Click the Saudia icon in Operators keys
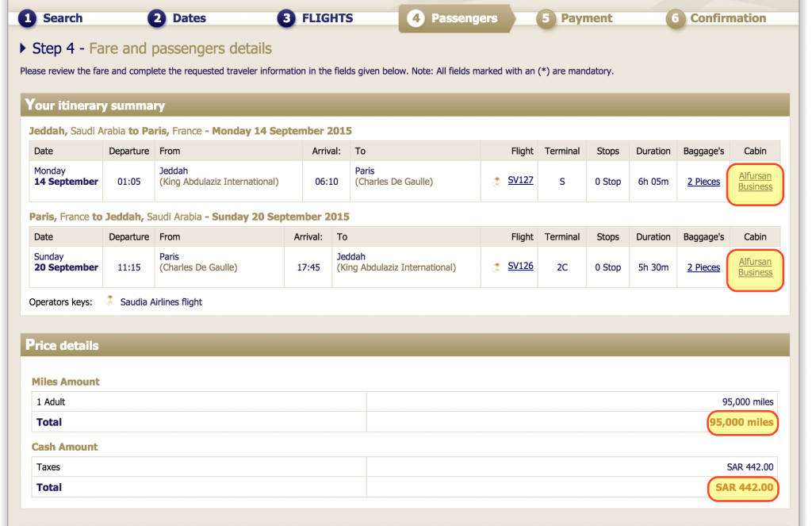This screenshot has height=526, width=812. tap(109, 301)
